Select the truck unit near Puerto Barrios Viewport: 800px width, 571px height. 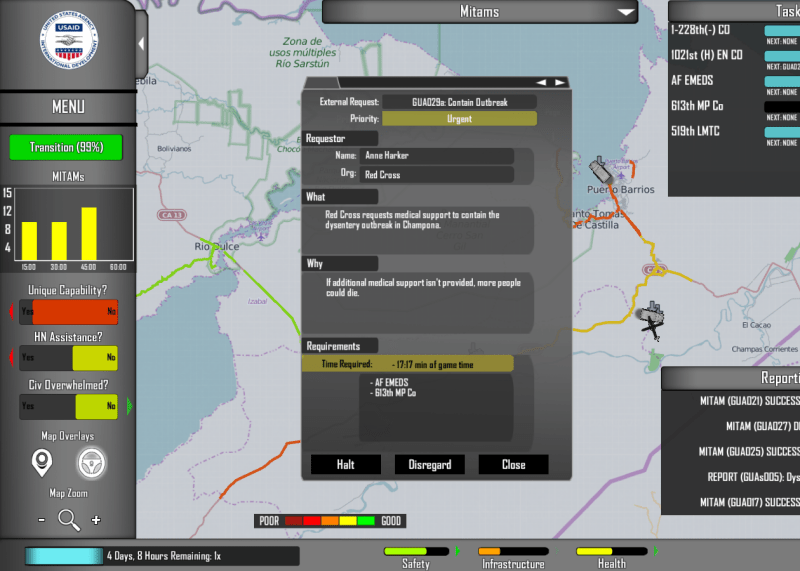[x=600, y=170]
